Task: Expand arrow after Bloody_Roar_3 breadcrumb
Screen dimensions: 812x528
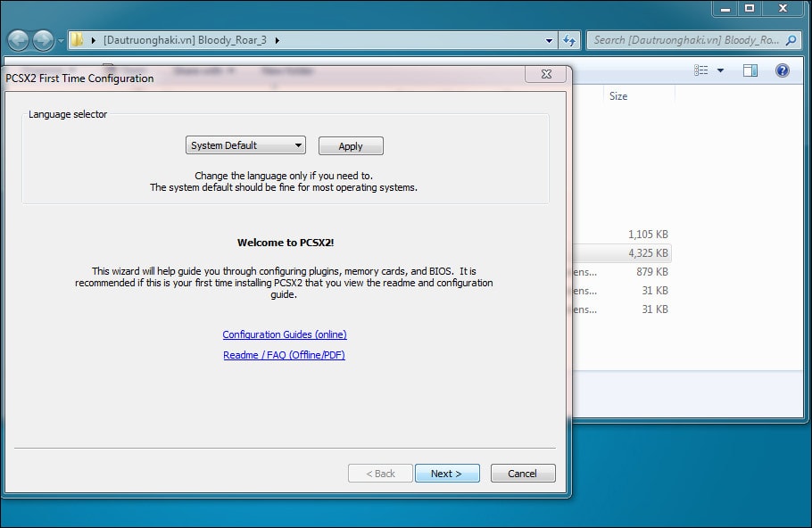Action: 278,40
